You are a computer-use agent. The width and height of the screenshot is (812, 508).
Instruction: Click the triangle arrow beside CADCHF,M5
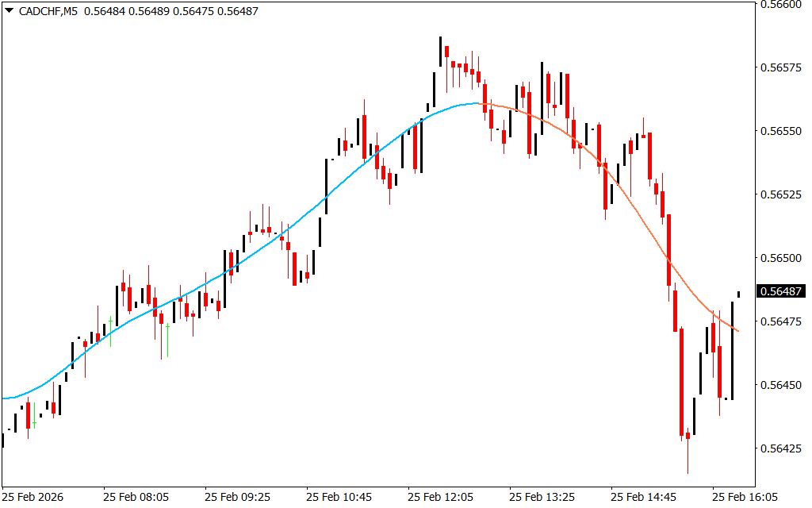9,11
